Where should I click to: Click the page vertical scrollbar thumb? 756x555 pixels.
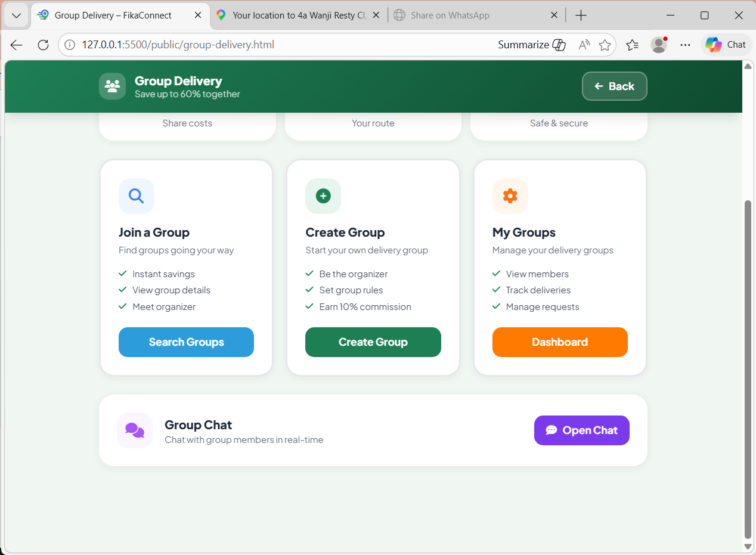[x=748, y=370]
